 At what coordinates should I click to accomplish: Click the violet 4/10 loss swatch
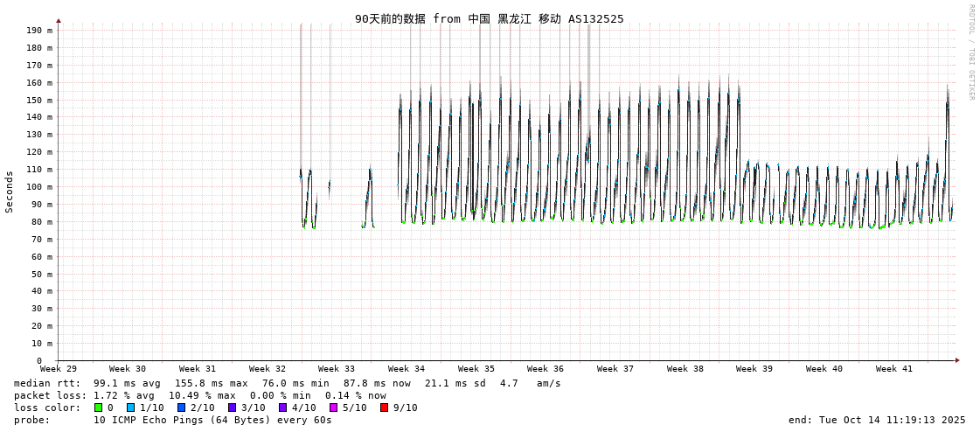282,408
